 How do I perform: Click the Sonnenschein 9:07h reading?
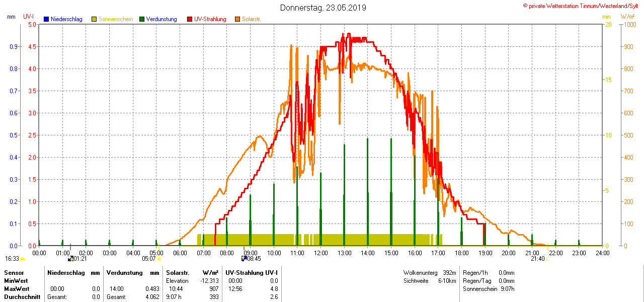tap(489, 289)
